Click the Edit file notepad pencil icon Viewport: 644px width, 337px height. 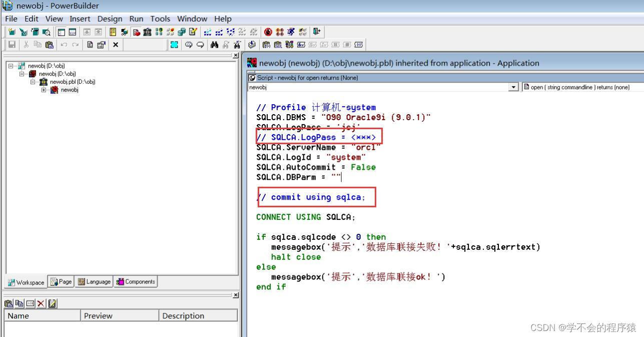click(192, 32)
